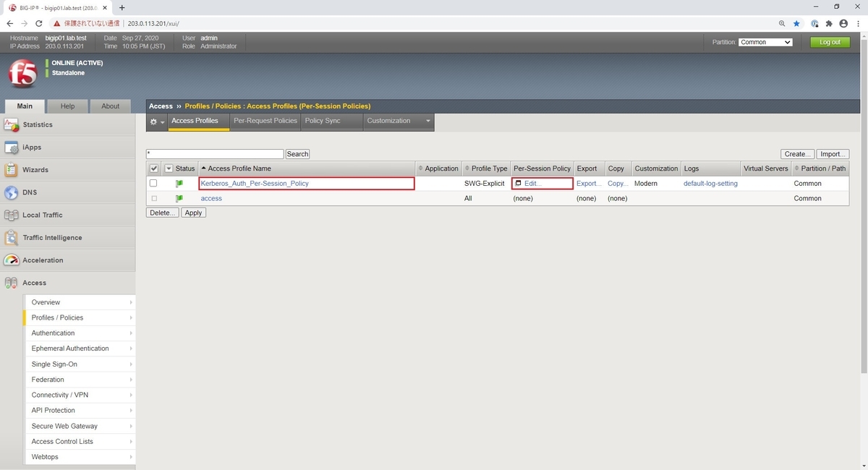Open the Access section icon
Viewport: 868px width, 470px height.
click(11, 283)
